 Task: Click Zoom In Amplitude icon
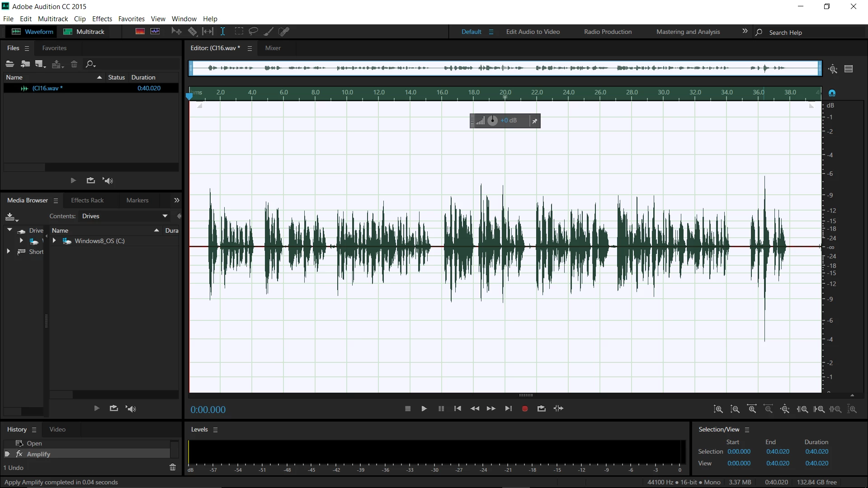pyautogui.click(x=718, y=409)
